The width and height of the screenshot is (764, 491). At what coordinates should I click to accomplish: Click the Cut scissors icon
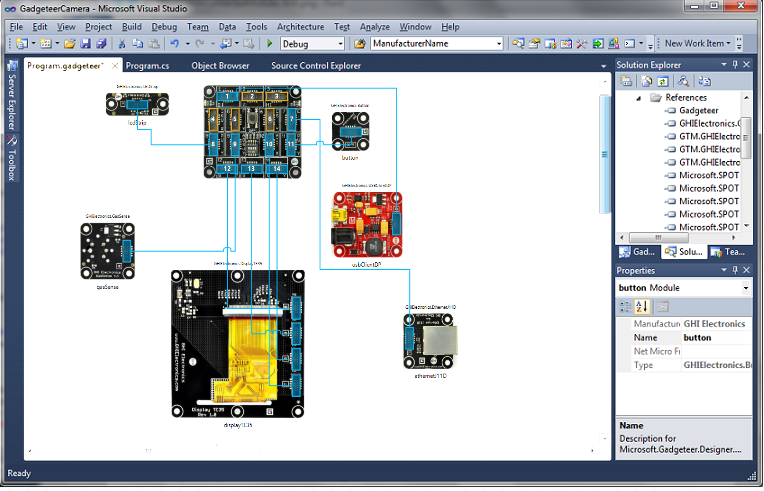coord(122,44)
